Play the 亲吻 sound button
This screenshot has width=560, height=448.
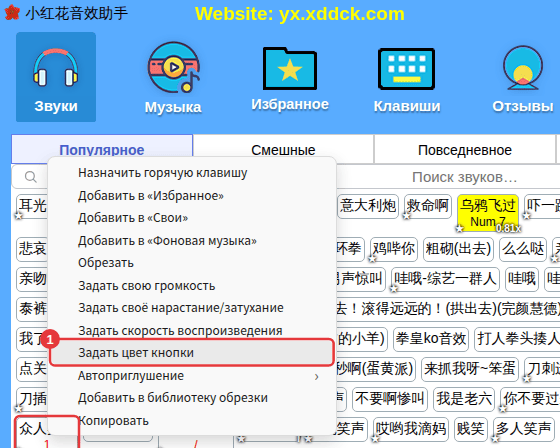(32, 279)
